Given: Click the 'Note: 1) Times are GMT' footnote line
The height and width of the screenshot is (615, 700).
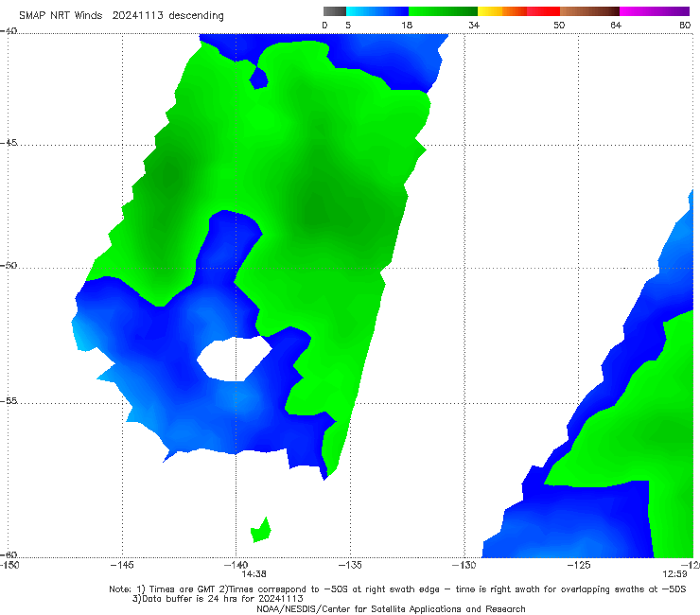Looking at the screenshot, I should coord(397,589).
